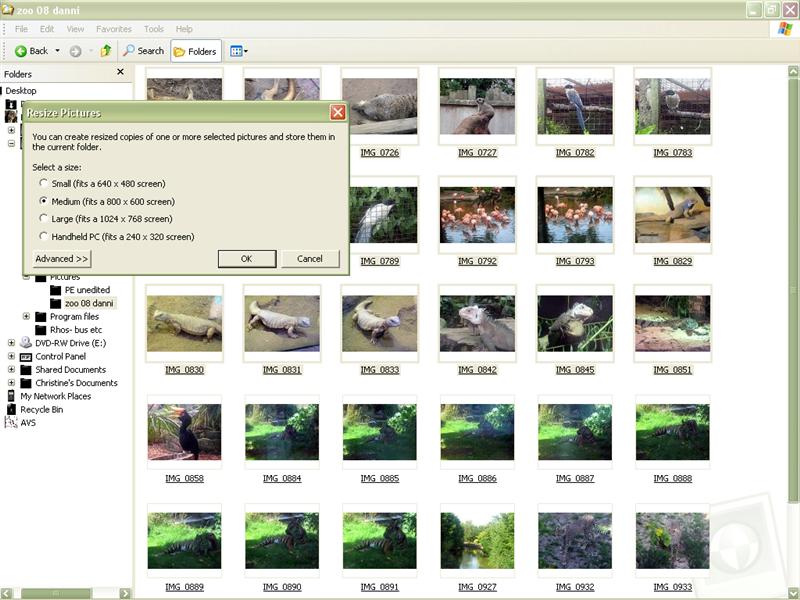The image size is (800, 600).
Task: Choose the Large 1024 x 768 size
Action: pos(43,218)
